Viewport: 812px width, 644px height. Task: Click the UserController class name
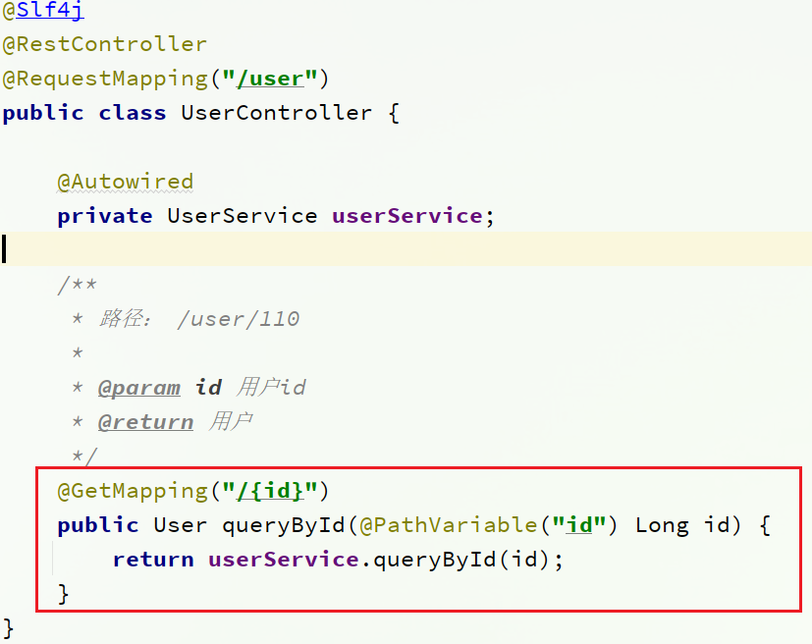click(x=277, y=112)
